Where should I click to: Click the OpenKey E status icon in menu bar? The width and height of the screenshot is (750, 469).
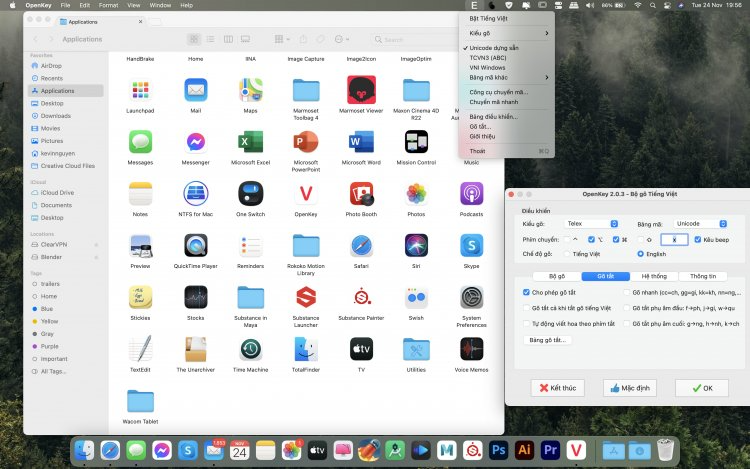(x=474, y=5)
